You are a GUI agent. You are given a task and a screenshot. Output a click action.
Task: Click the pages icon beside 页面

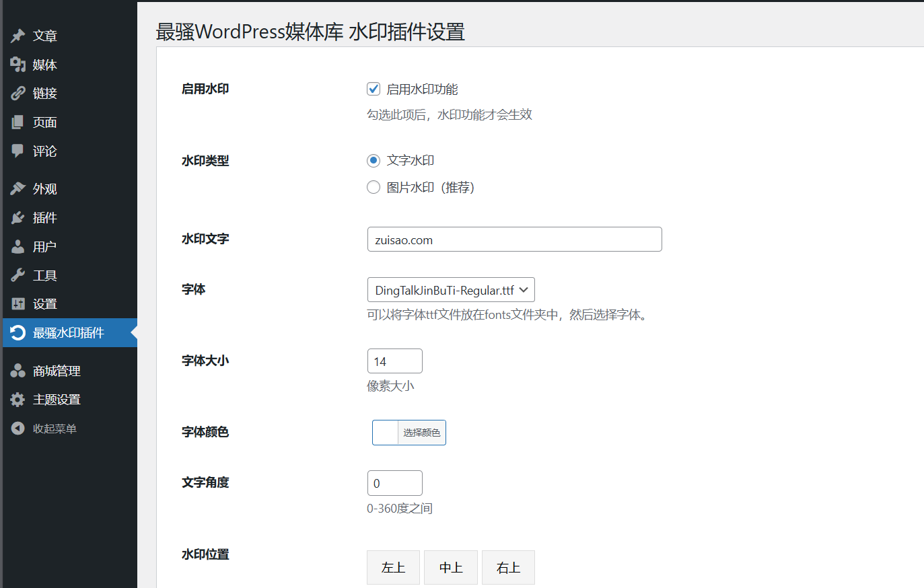[x=17, y=122]
